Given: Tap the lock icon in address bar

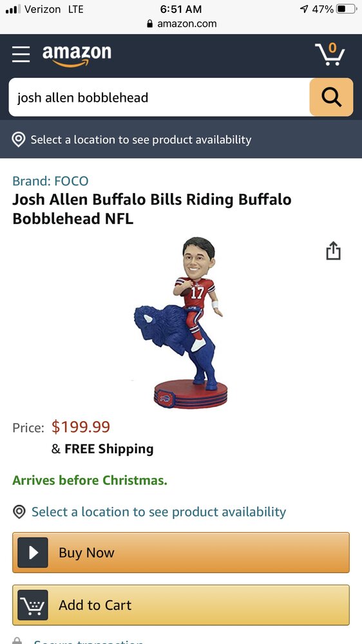Looking at the screenshot, I should coord(150,24).
